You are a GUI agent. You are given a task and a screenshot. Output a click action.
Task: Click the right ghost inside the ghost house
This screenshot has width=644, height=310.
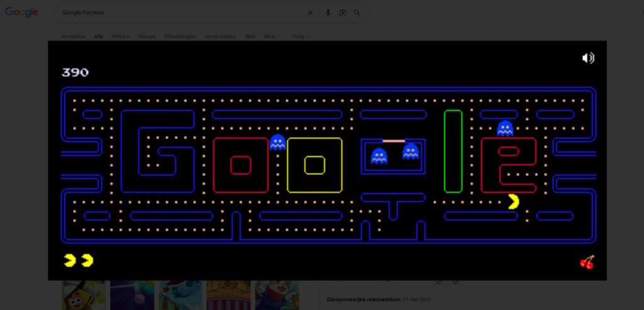410,152
